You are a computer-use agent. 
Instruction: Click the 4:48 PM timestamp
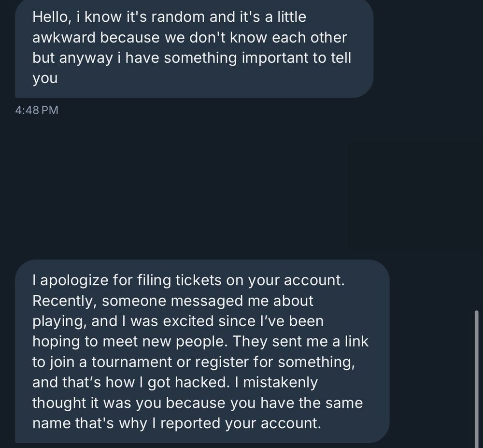click(x=37, y=110)
